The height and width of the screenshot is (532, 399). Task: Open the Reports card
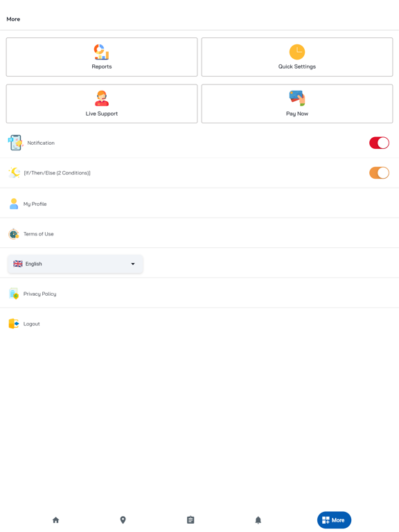[x=101, y=57]
